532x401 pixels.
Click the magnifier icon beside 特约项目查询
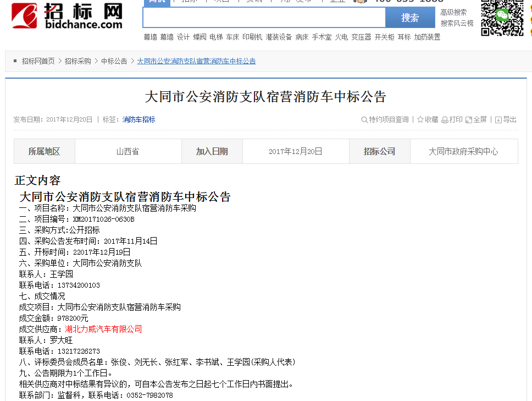coord(364,120)
